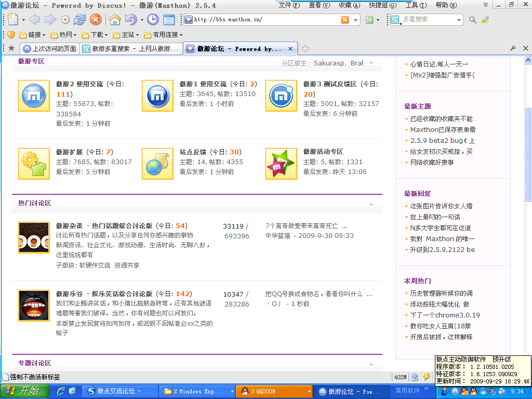Open a new page with the blank document icon

[x=12, y=19]
